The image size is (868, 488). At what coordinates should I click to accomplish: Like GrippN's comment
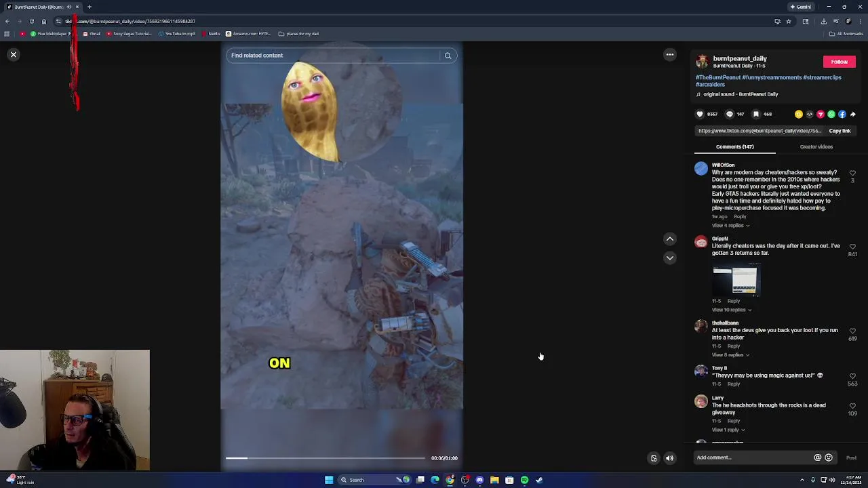[x=852, y=247]
